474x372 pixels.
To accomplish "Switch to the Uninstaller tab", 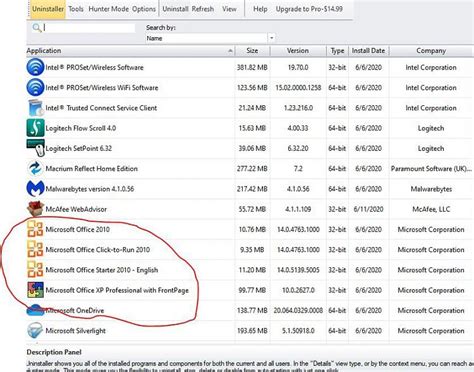I will pos(48,9).
